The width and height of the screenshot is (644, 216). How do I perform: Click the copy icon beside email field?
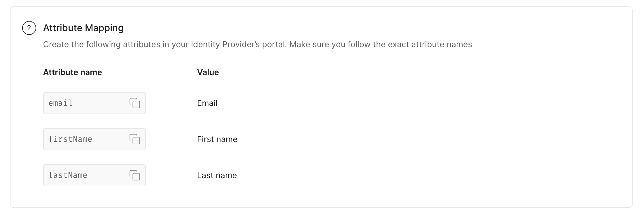tap(135, 103)
